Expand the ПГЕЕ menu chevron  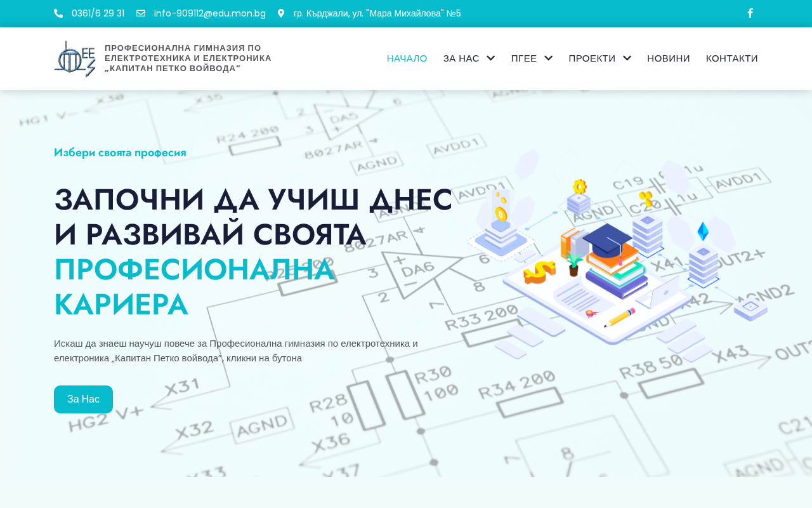pyautogui.click(x=548, y=58)
